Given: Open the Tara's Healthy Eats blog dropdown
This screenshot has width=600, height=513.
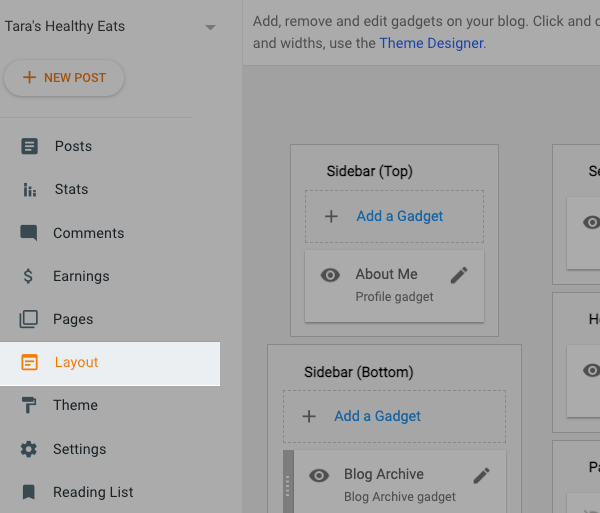Looking at the screenshot, I should [x=210, y=27].
